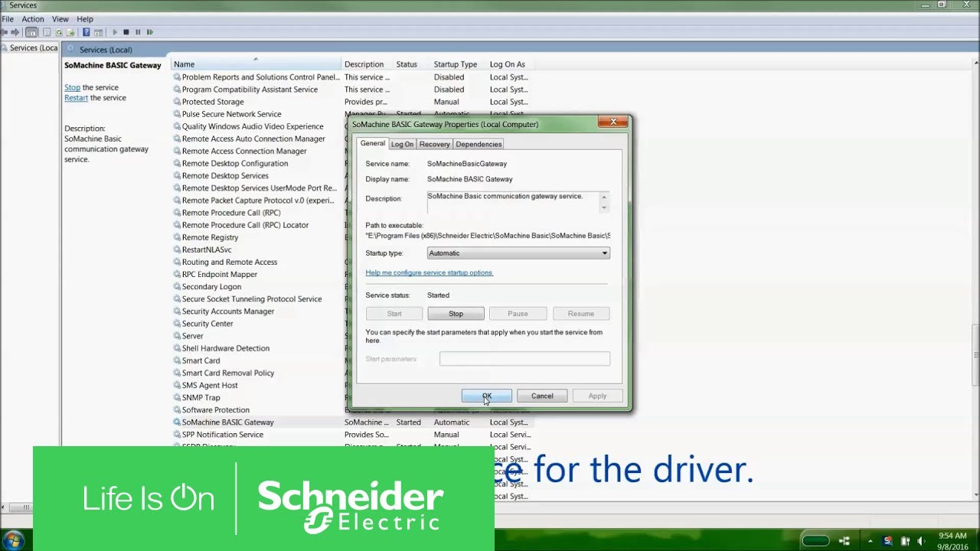
Task: Switch to the Log On tab
Action: [x=402, y=144]
